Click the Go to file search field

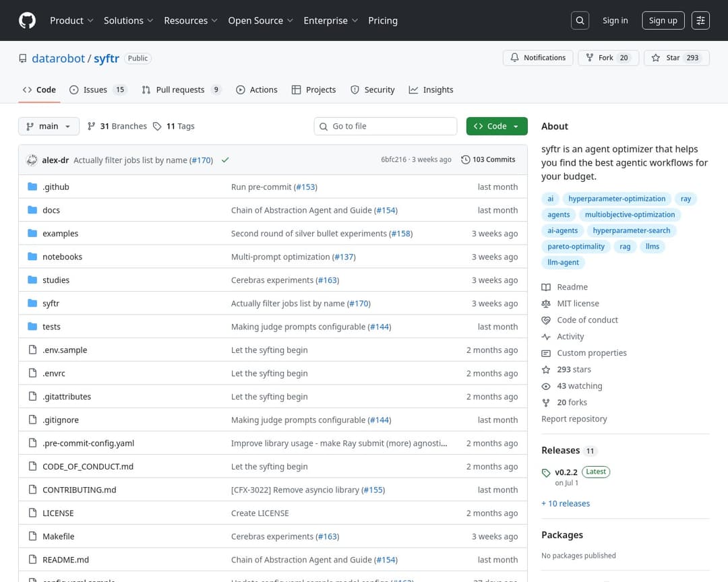pos(391,126)
